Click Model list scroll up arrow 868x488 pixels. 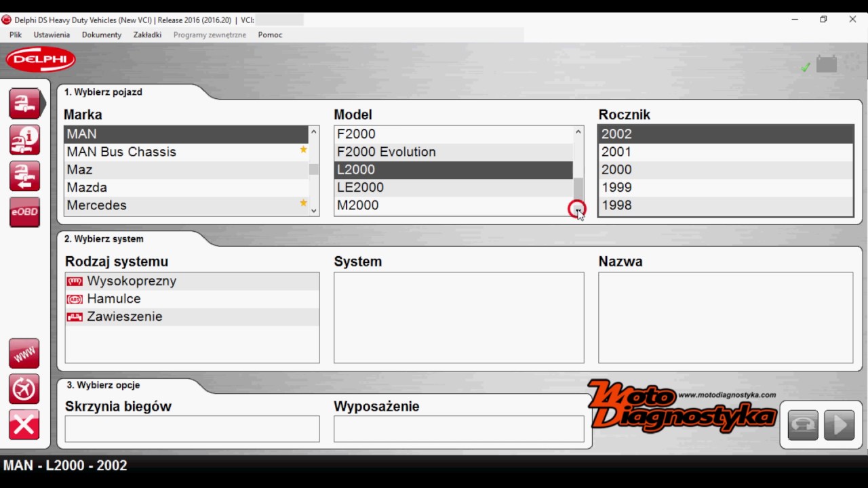[x=578, y=131]
